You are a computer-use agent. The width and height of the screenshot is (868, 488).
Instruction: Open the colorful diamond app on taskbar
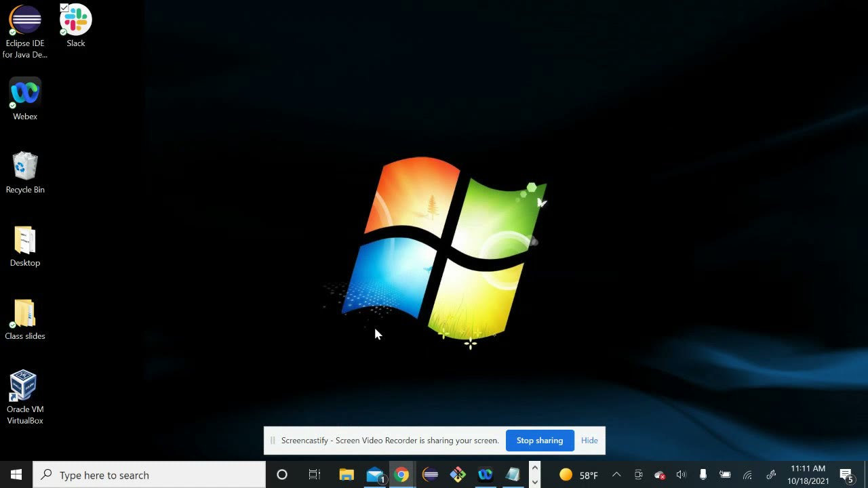click(458, 475)
